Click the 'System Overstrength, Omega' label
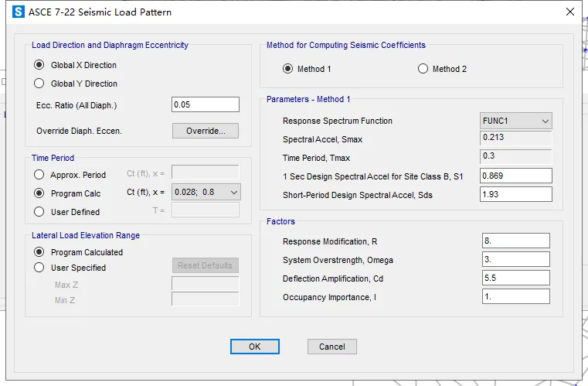The height and width of the screenshot is (386, 588). click(338, 260)
